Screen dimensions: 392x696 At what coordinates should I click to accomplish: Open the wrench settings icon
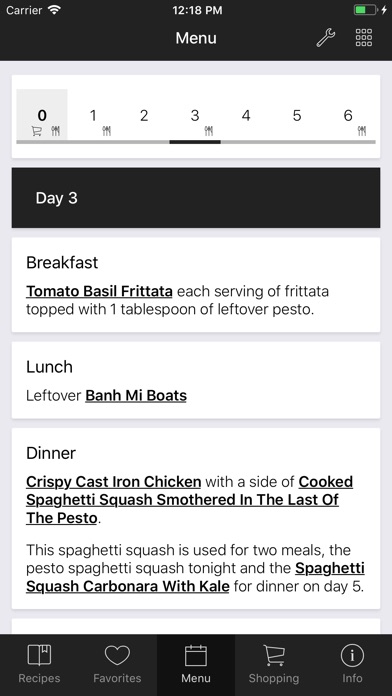point(326,38)
